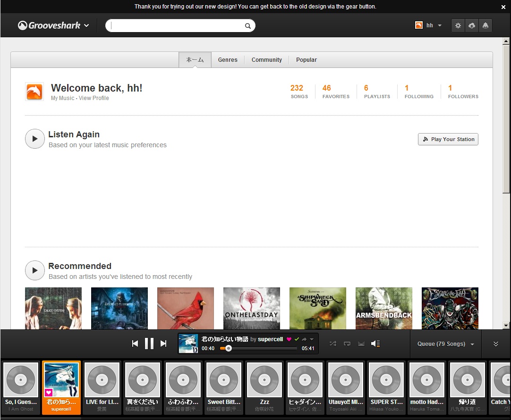Select queue song Zzz
Viewport: 511px width, 420px height.
pos(264,387)
